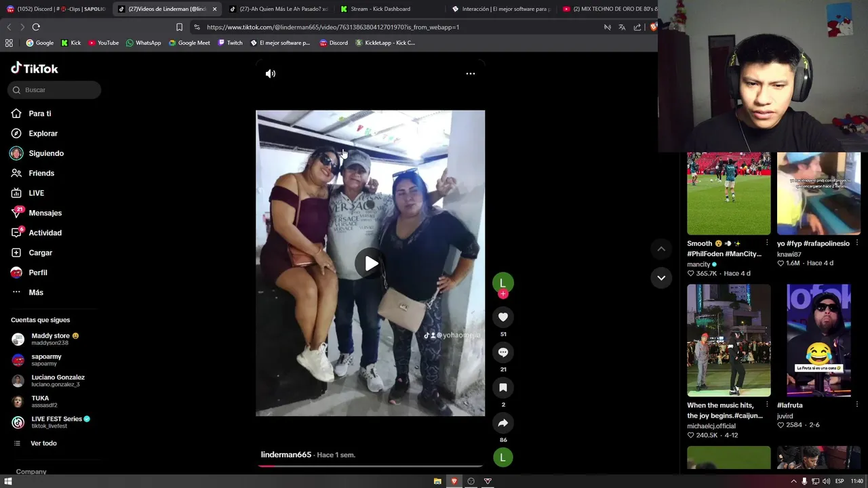Save the video with the bookmark icon

[503, 388]
